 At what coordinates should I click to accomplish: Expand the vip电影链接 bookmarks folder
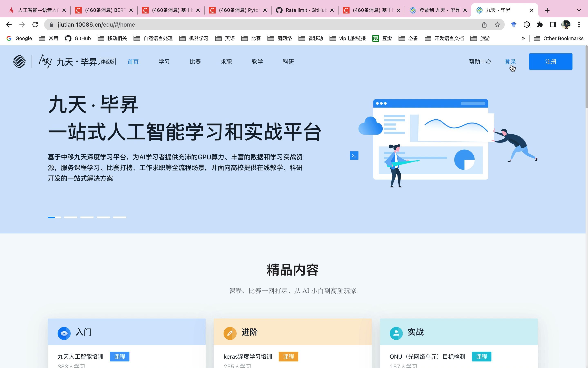[x=348, y=38]
